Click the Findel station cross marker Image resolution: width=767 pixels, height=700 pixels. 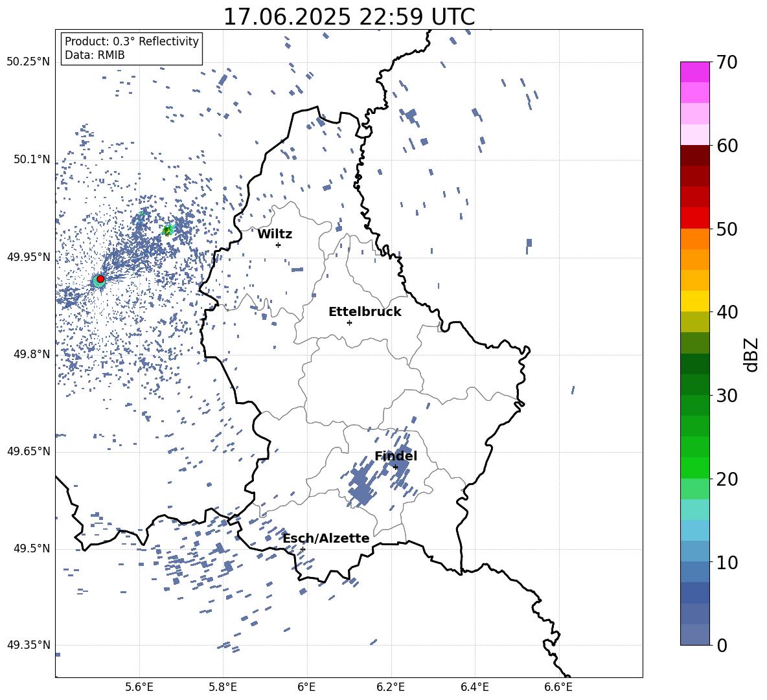click(395, 467)
